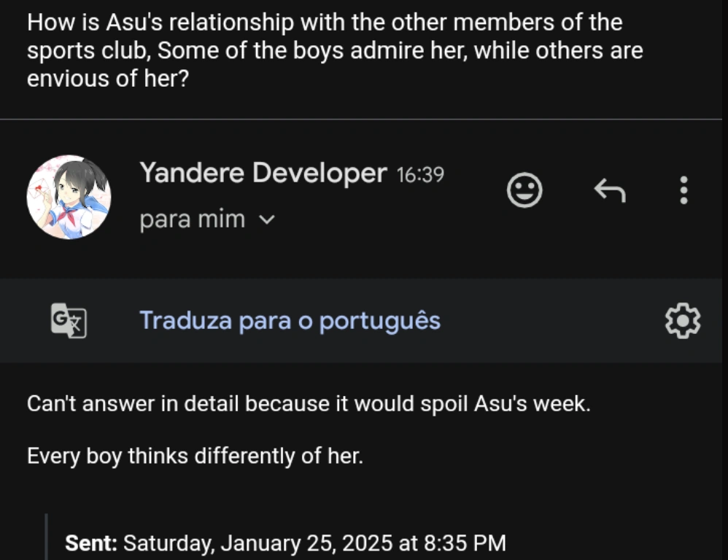Click the "para mim" recipient label

[192, 219]
